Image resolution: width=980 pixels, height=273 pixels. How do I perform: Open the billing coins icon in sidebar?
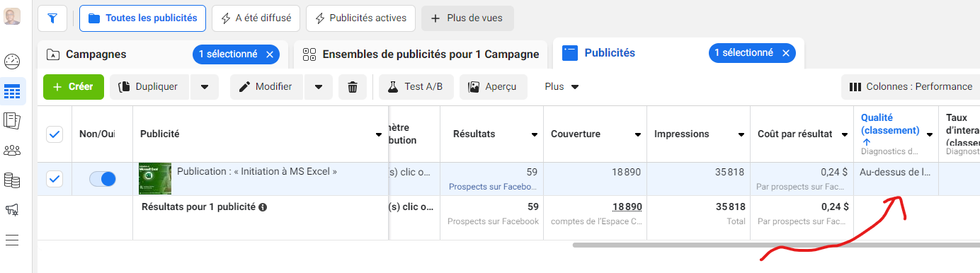tap(12, 180)
